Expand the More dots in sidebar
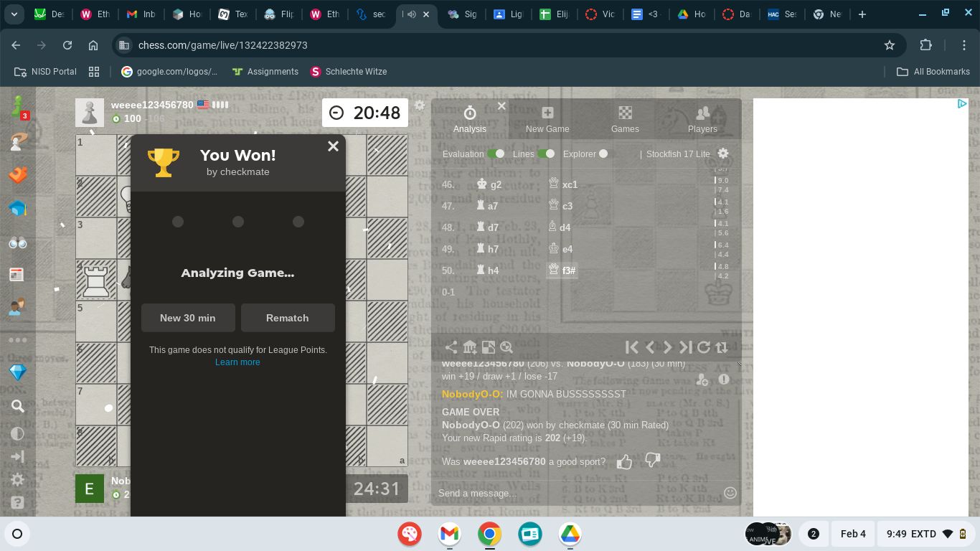Screen dimensions: 980x551 click(18, 340)
